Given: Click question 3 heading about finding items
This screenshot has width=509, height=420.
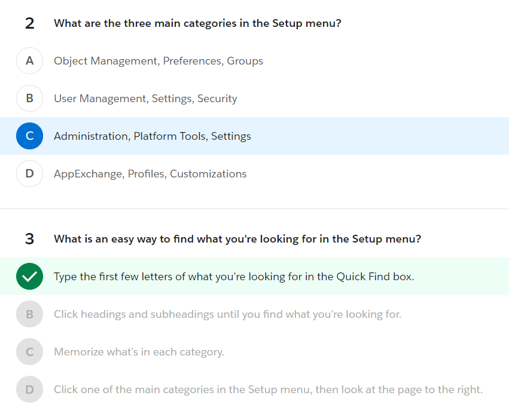Looking at the screenshot, I should pyautogui.click(x=237, y=239).
